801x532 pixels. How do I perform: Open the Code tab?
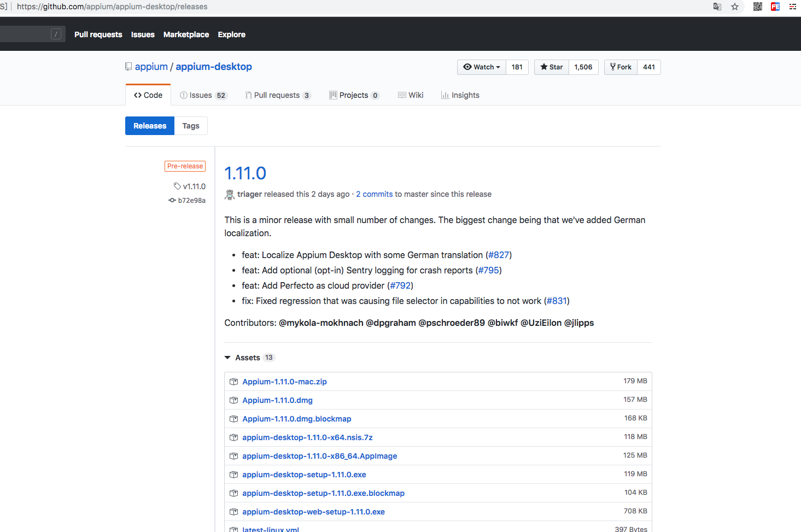(148, 95)
